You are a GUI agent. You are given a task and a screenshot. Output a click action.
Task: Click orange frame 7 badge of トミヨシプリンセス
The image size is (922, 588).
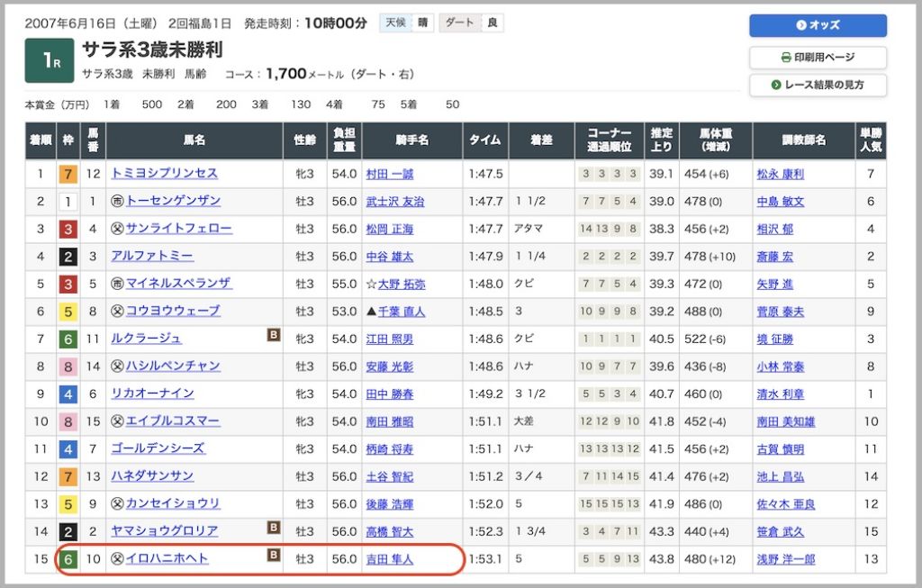point(68,174)
